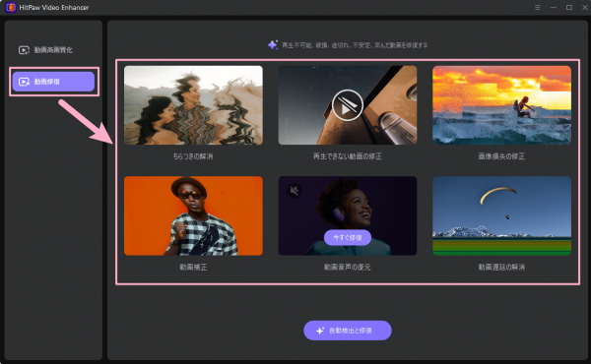Click the HitPaw Video Enhancer title text
The width and height of the screenshot is (591, 364).
54,8
